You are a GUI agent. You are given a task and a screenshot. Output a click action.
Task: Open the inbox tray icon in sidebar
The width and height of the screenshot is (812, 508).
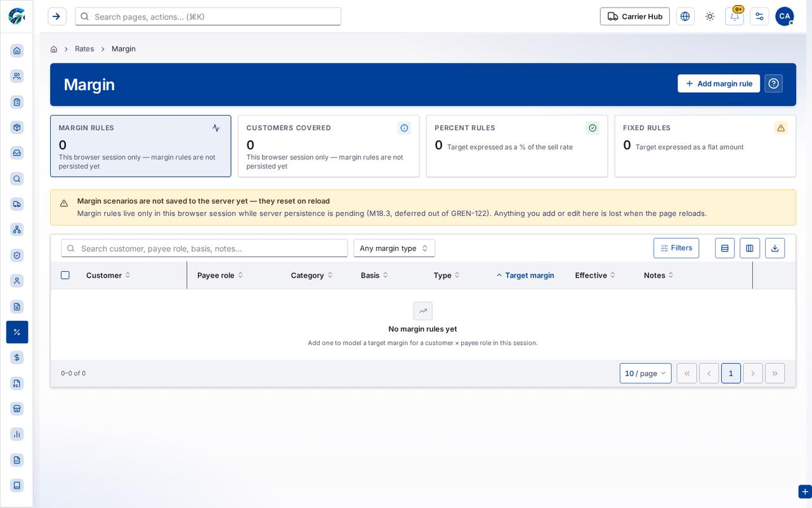click(17, 153)
